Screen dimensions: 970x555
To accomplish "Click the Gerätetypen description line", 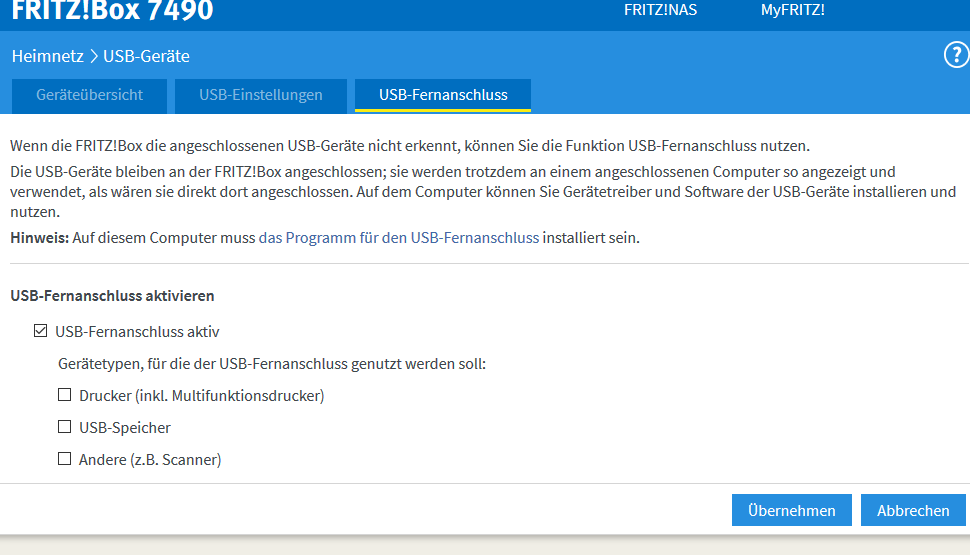I will pos(272,364).
